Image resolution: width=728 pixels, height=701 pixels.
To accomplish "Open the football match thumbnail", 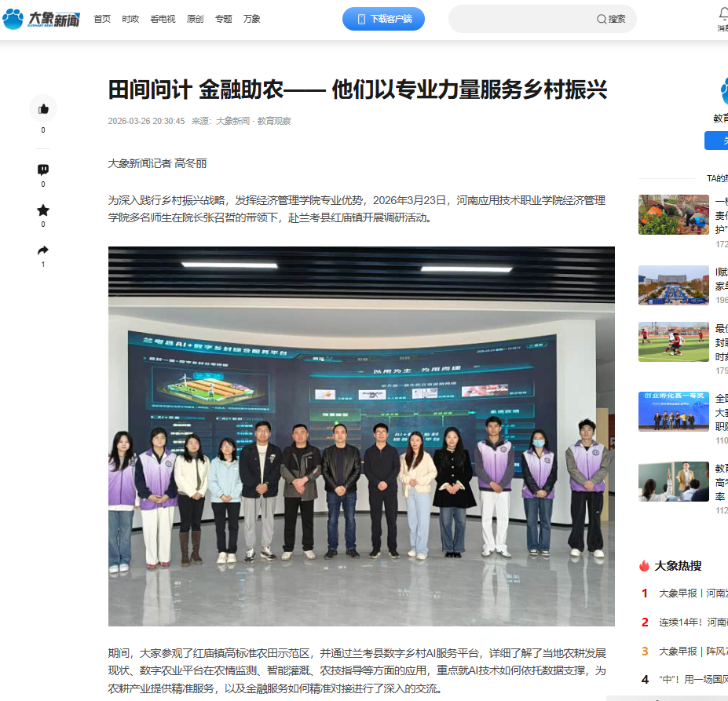I will [x=674, y=341].
